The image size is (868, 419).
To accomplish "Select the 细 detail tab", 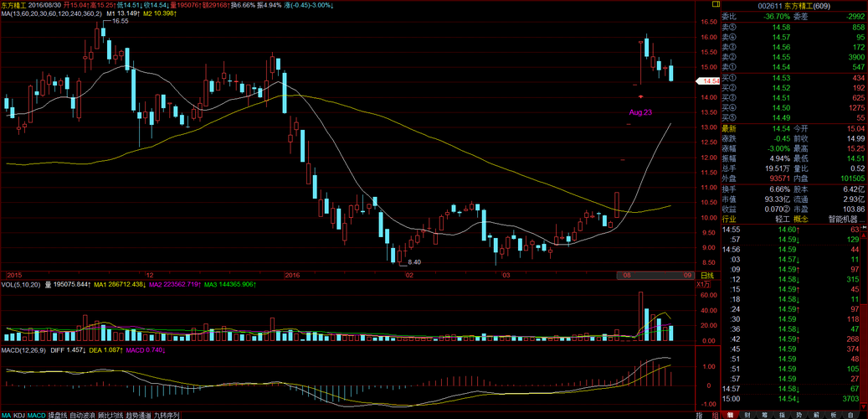I will 729,415.
